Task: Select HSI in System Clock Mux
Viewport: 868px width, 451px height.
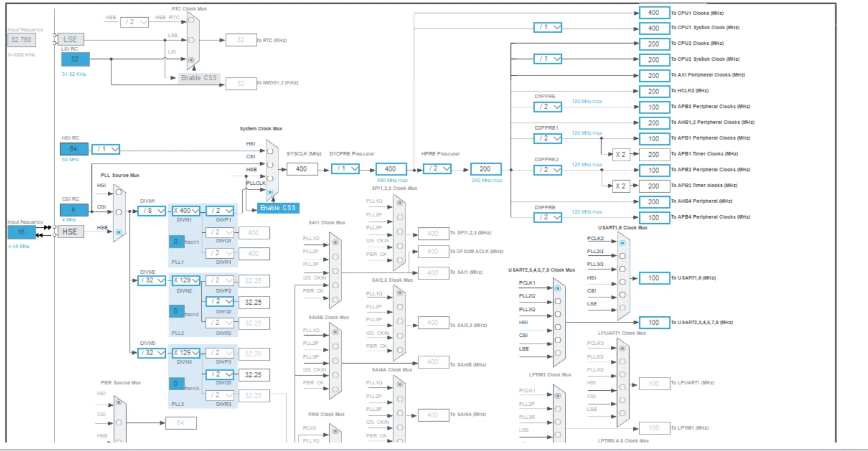Action: (270, 151)
